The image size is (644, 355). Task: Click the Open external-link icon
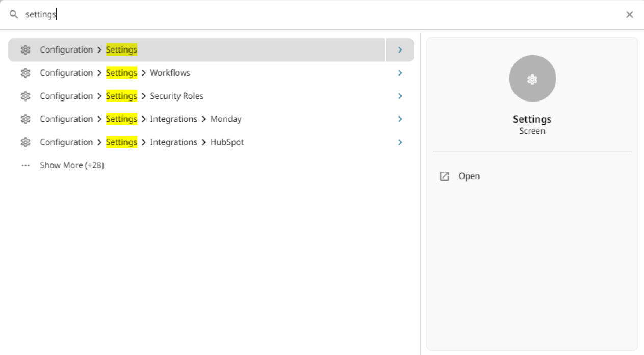coord(444,176)
